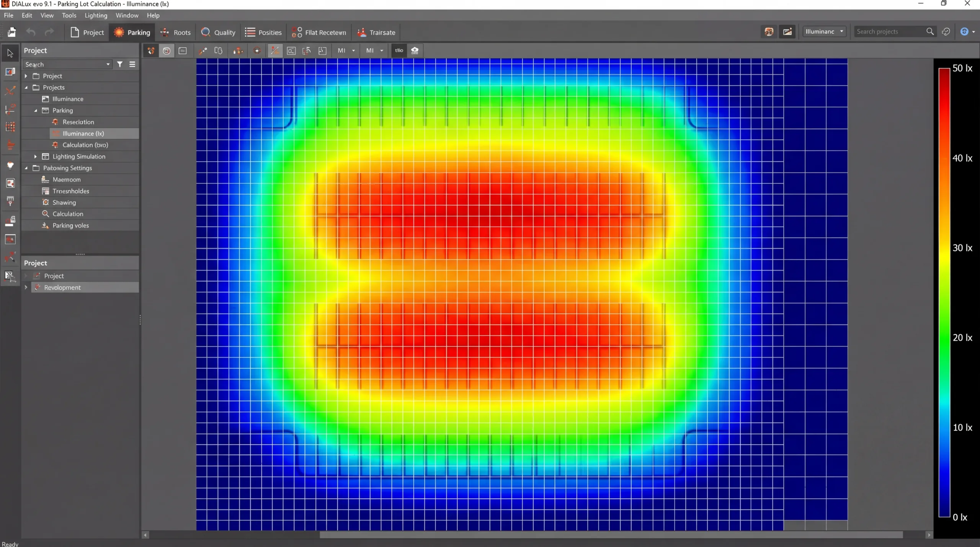
Task: Switch to the Trairsate mode button
Action: (x=376, y=32)
